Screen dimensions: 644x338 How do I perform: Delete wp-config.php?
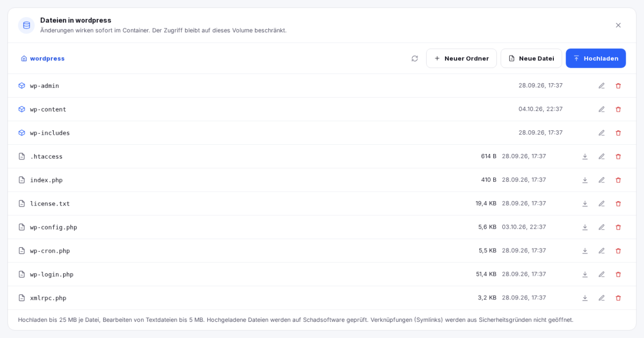point(618,227)
